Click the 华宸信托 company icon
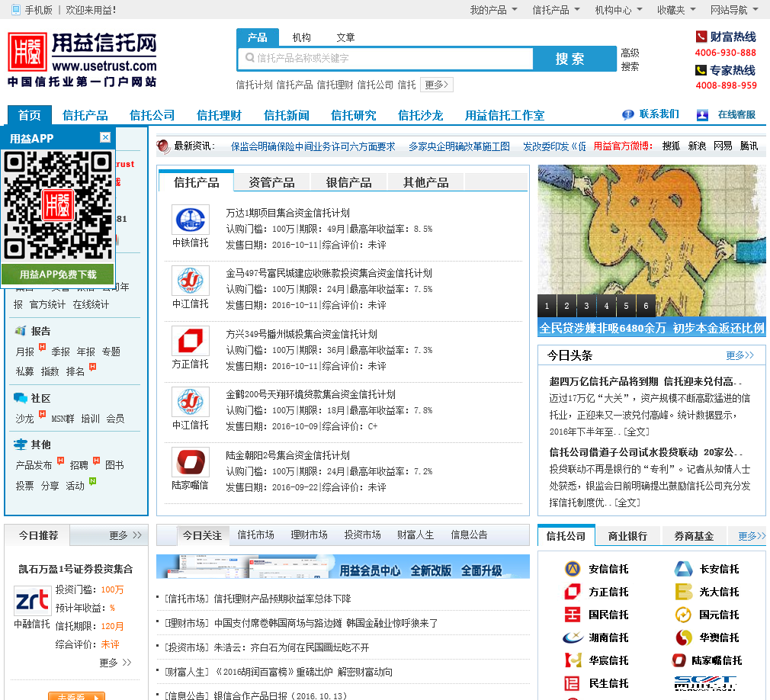Image resolution: width=770 pixels, height=700 pixels. (573, 660)
